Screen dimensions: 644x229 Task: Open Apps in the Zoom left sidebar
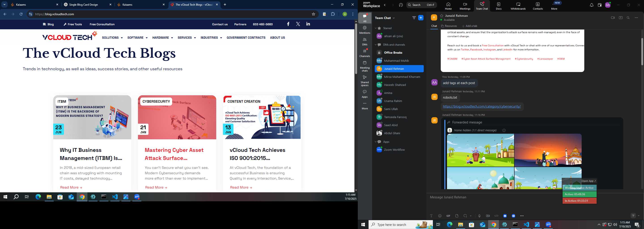point(365,94)
